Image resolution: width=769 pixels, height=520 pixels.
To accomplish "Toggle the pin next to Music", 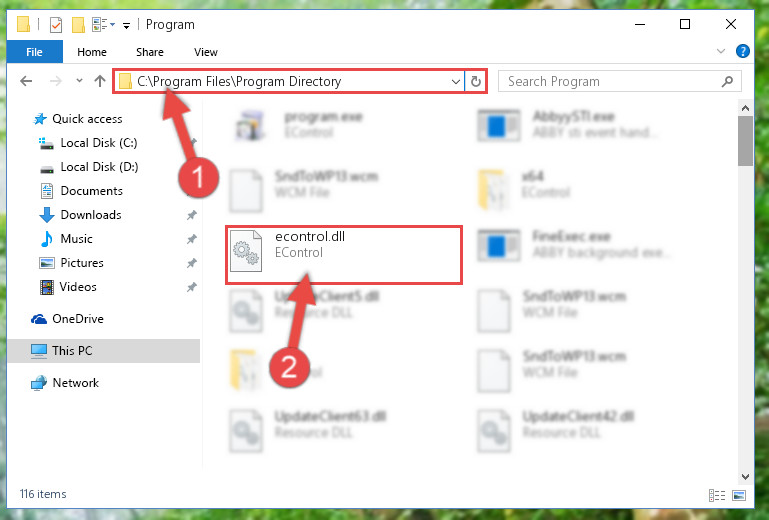I will pos(191,239).
